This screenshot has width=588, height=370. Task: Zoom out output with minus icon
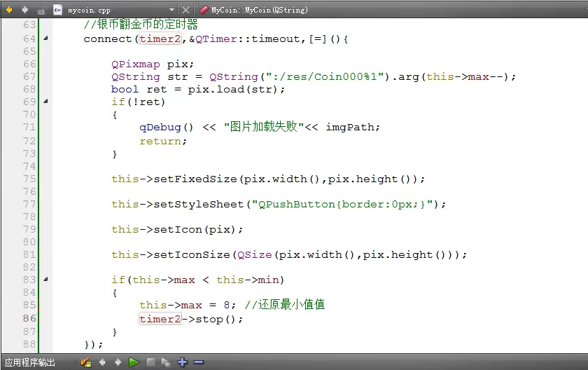[x=199, y=362]
